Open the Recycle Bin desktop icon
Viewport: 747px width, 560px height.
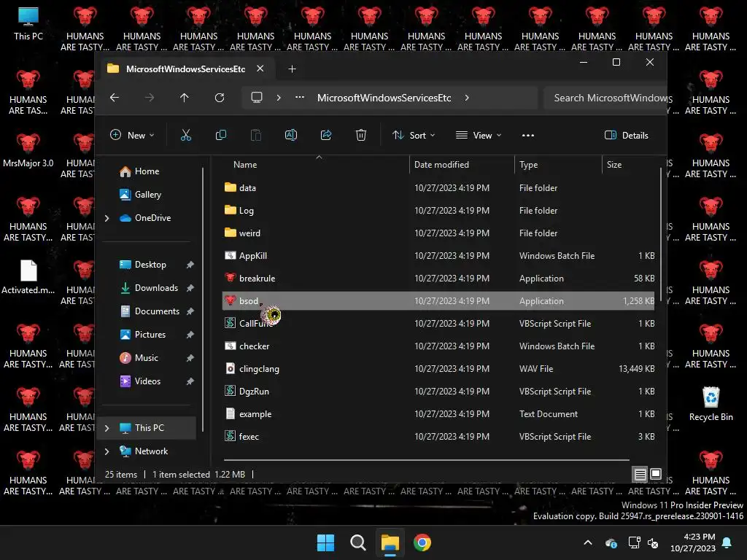pos(711,404)
